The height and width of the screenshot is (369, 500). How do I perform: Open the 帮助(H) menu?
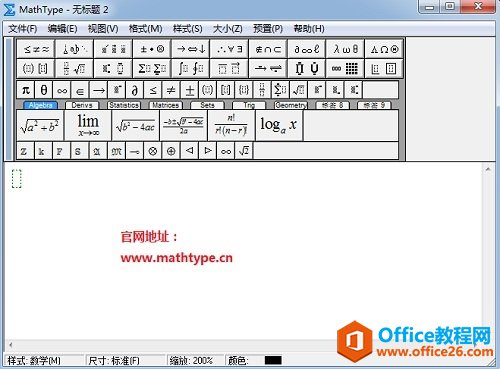point(309,29)
